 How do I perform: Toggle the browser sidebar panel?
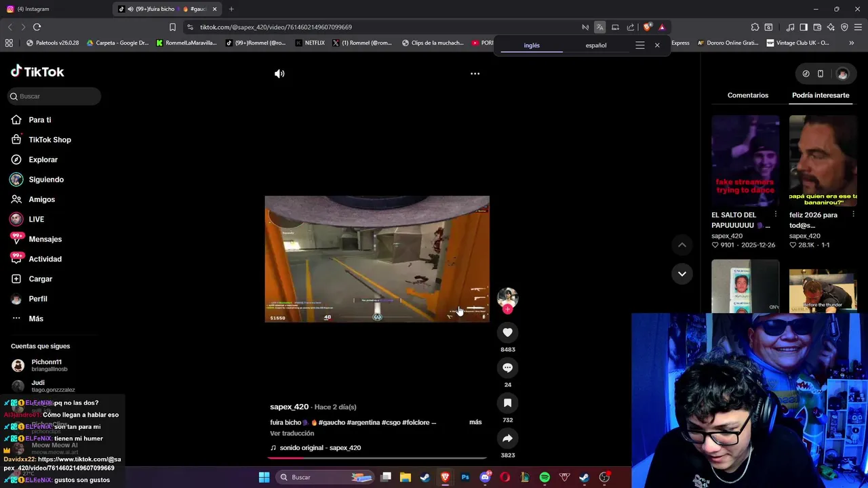point(804,27)
